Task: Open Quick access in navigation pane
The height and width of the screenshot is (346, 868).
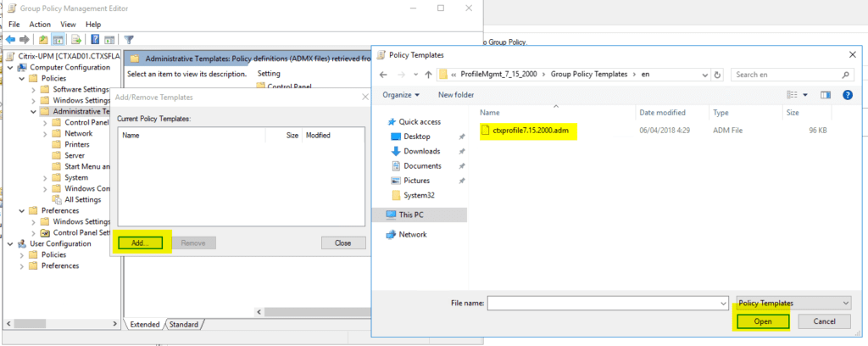Action: point(420,122)
